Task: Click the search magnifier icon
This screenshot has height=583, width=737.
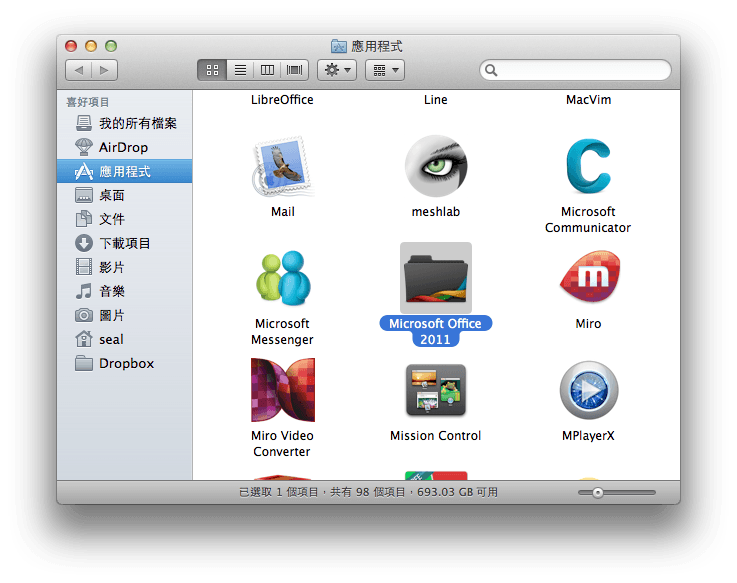Action: pos(491,70)
